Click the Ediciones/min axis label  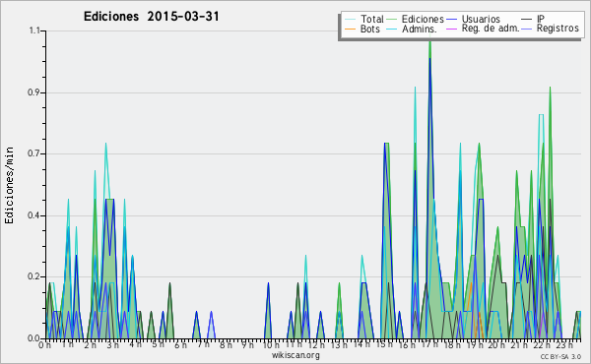pos(9,185)
